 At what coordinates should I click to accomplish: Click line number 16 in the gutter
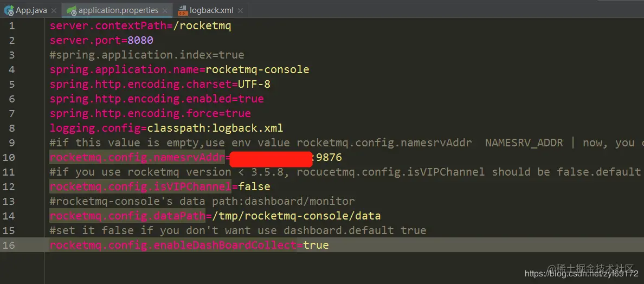tap(9, 246)
